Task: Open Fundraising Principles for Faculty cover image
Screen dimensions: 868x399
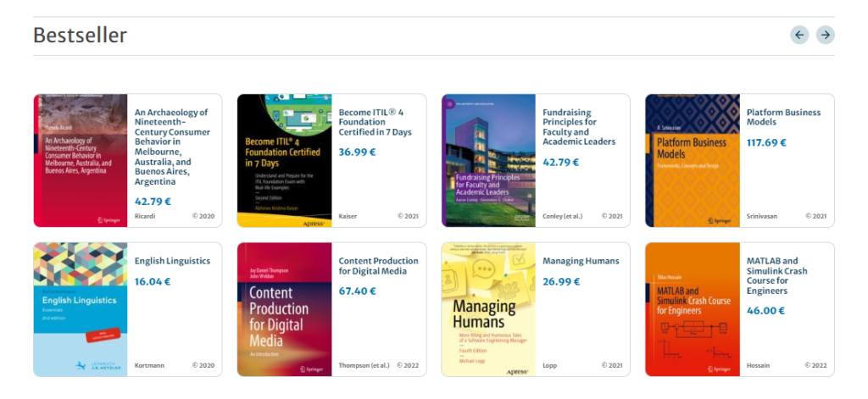Action: coord(488,160)
